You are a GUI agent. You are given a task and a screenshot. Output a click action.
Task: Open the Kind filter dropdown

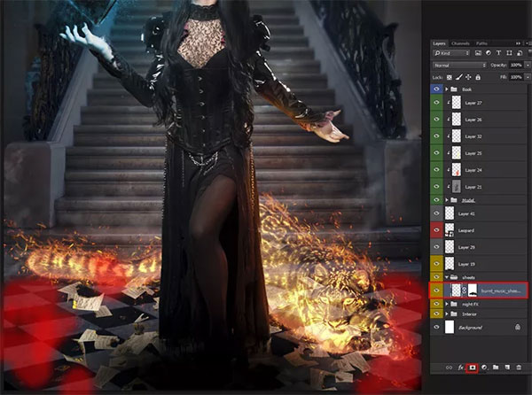point(451,53)
